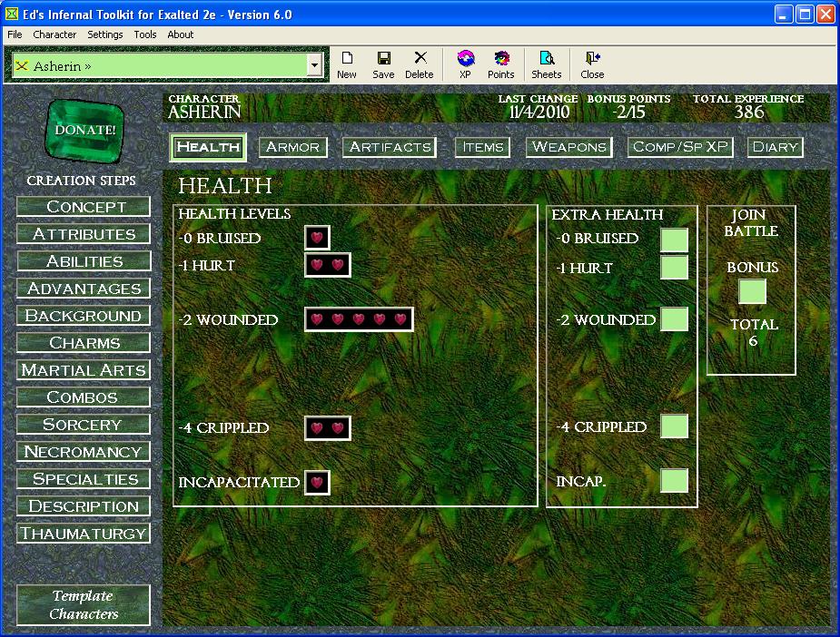This screenshot has width=840, height=637.
Task: Go to the Attributes creation step
Action: pos(84,234)
